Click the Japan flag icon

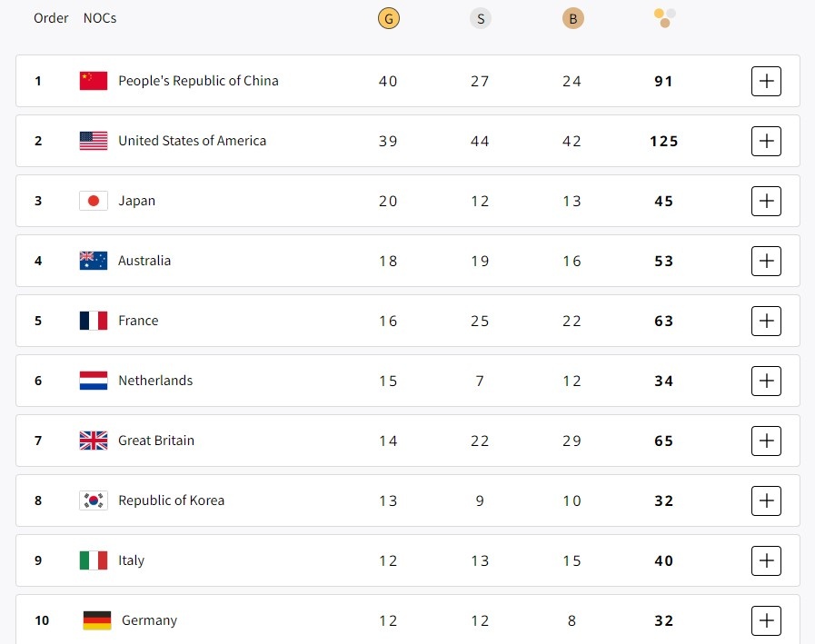pyautogui.click(x=93, y=200)
